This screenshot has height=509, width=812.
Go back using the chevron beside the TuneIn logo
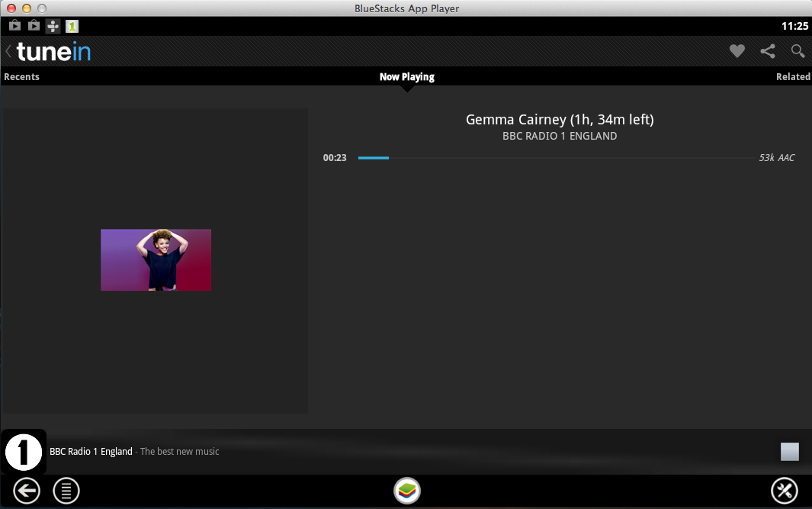click(8, 51)
